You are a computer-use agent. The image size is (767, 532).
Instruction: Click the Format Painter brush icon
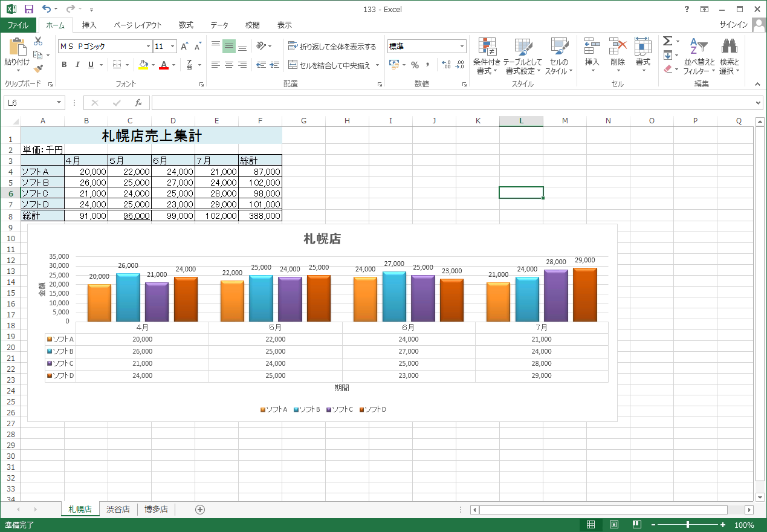click(x=38, y=69)
